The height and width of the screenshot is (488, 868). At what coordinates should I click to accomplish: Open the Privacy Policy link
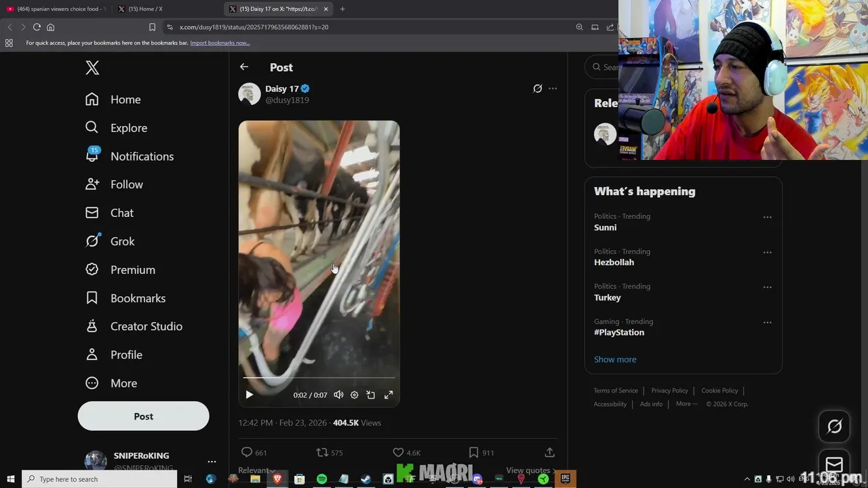click(x=669, y=390)
